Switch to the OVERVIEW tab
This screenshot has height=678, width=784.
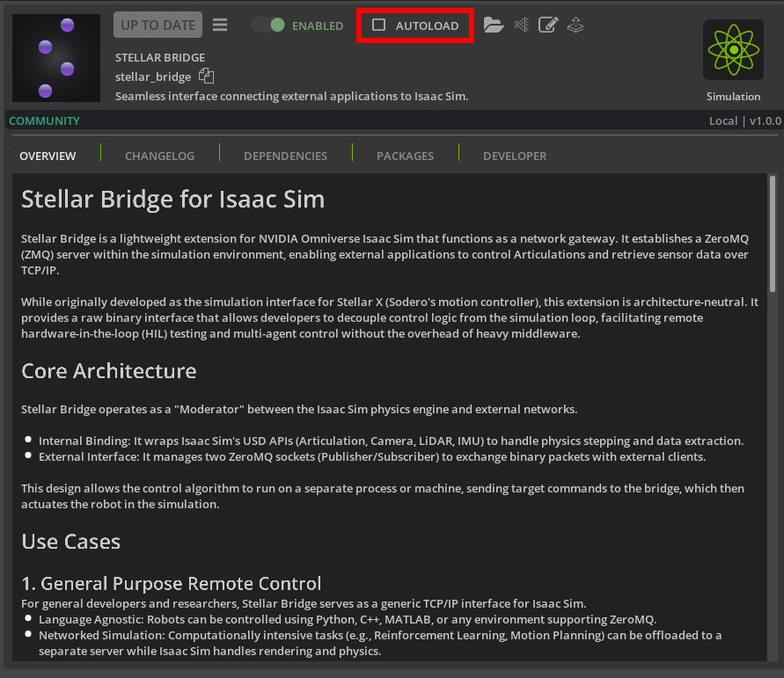[48, 156]
